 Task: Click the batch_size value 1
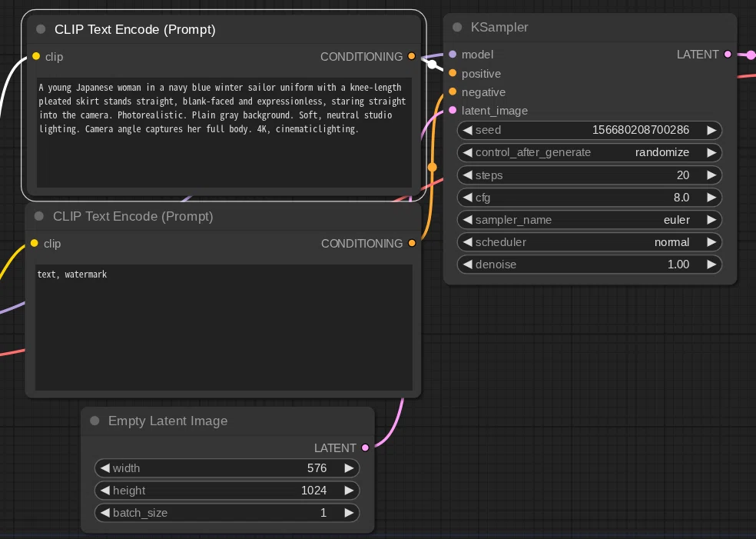[323, 513]
